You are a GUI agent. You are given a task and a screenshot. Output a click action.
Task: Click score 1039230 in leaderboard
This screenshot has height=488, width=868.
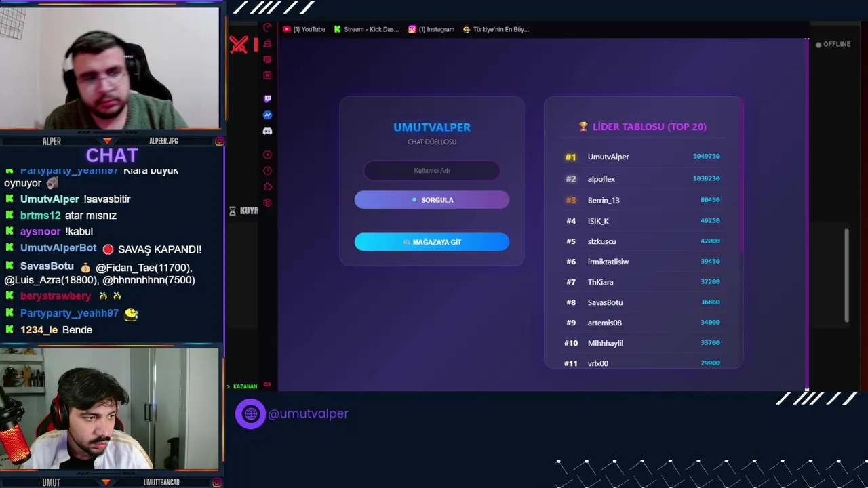point(706,178)
